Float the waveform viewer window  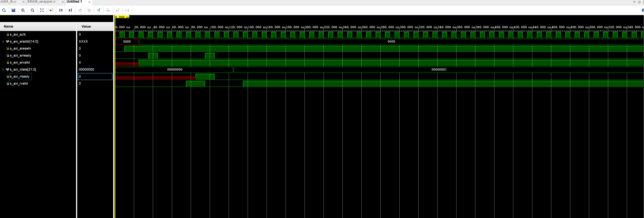[639, 2]
